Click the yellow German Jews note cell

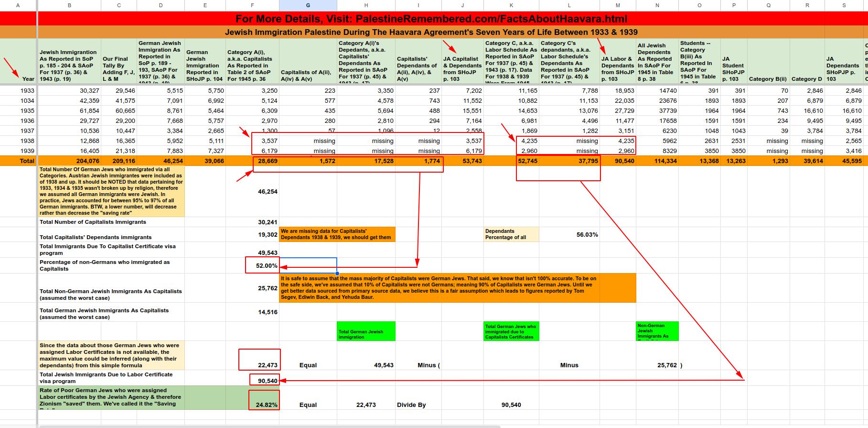[111, 191]
